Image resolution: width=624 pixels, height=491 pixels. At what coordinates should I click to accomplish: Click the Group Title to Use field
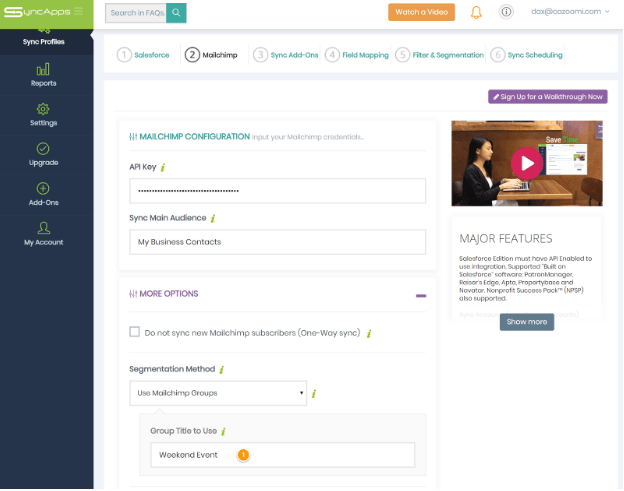(x=283, y=455)
